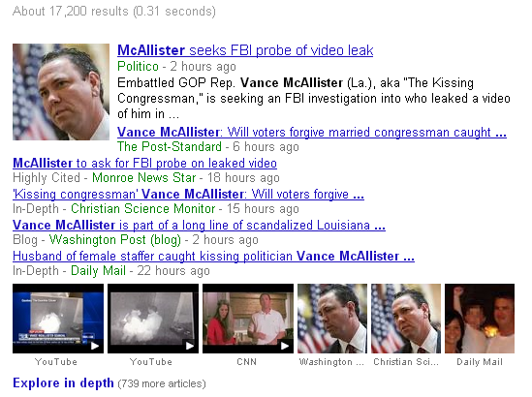532x397 pixels.
Task: Click 'Explore in depth' link
Action: pyautogui.click(x=63, y=382)
